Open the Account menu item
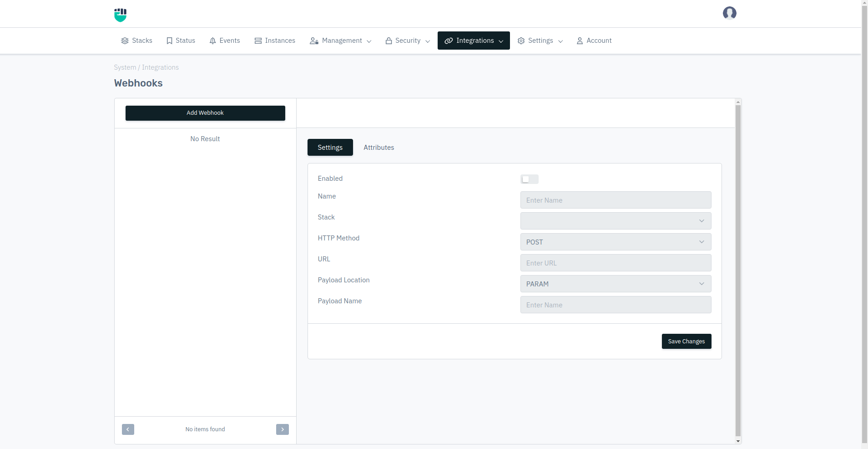 point(594,41)
